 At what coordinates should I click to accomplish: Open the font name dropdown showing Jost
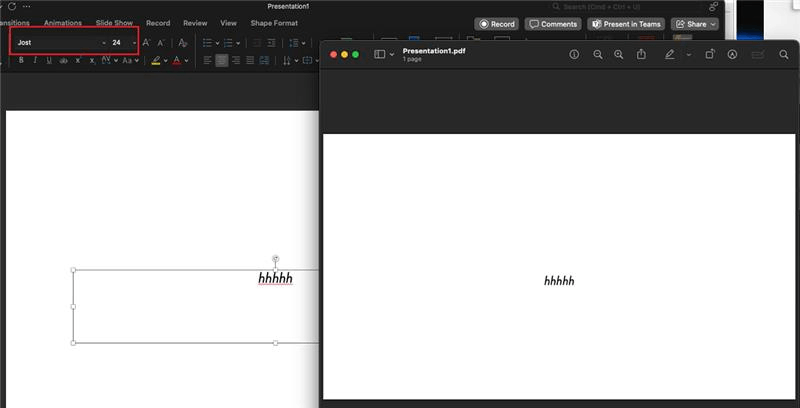[x=104, y=43]
